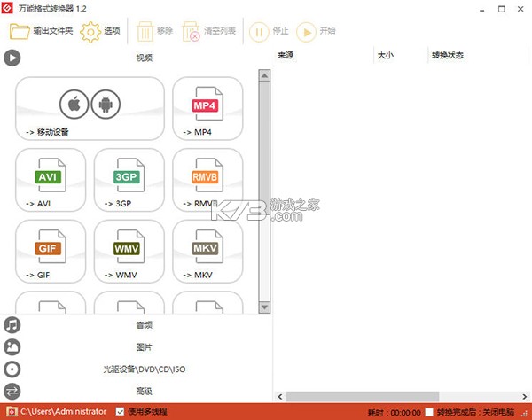
Task: Click the source (来源) column header
Action: 324,55
